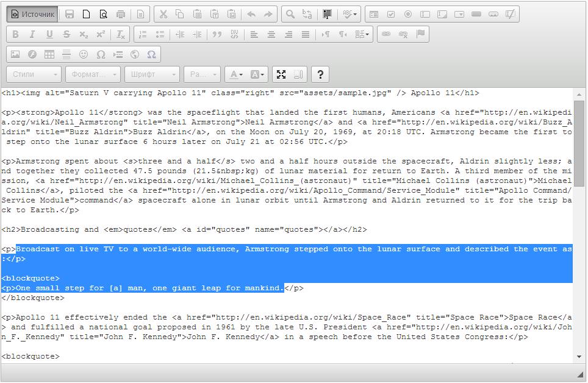Click the Paste clipboard icon

(197, 14)
